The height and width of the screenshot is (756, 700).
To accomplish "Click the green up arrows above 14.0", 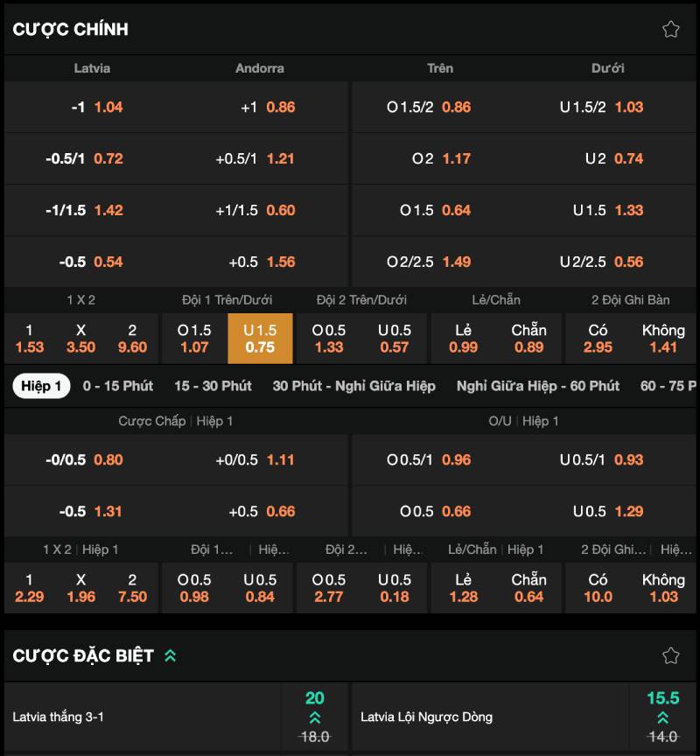I will point(663,717).
